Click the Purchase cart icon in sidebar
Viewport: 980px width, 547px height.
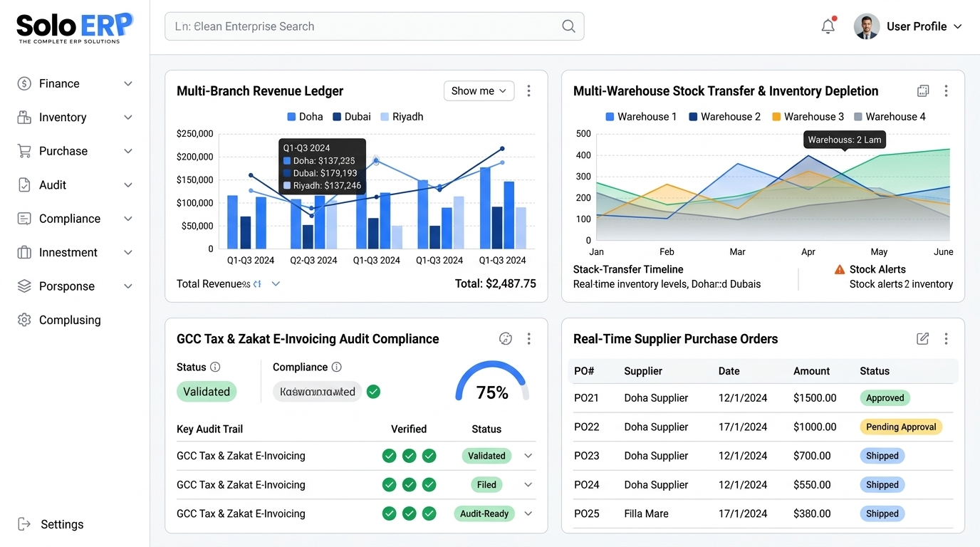[x=24, y=151]
